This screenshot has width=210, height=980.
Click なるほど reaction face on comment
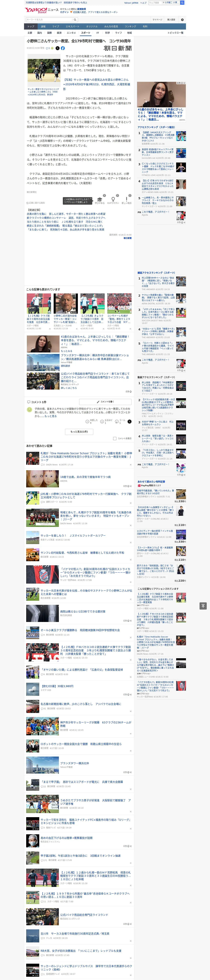[102, 422]
